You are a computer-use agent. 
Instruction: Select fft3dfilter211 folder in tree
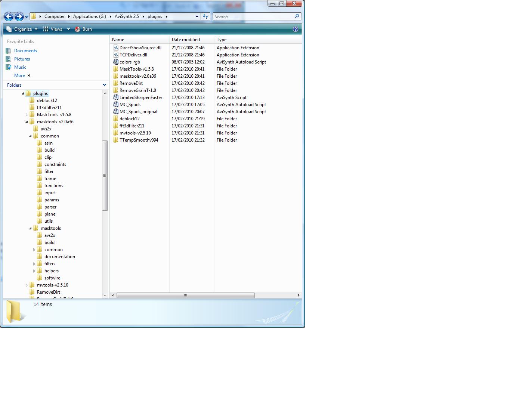click(x=49, y=108)
